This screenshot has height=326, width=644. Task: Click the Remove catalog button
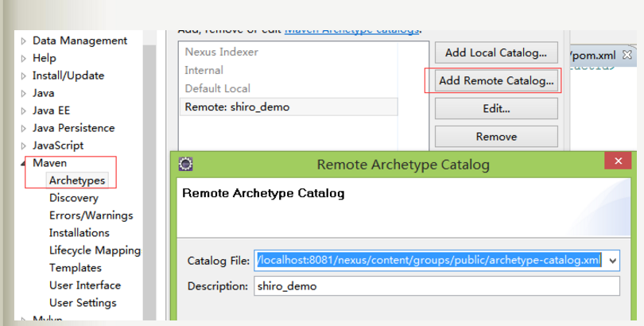click(x=496, y=136)
